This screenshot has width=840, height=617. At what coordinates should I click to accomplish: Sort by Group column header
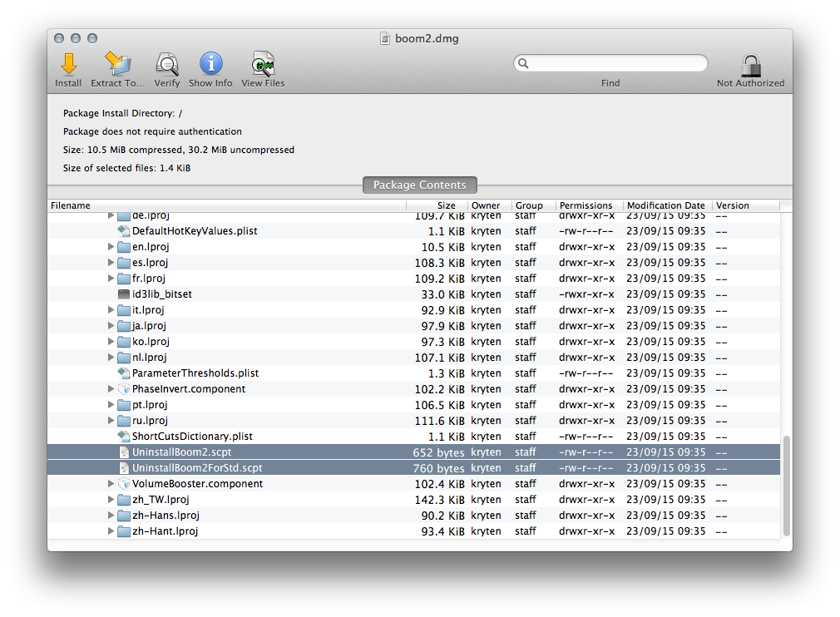coord(534,205)
